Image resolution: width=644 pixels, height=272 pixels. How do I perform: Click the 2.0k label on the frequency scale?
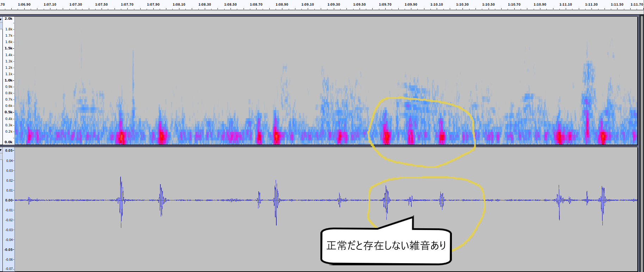coord(8,19)
